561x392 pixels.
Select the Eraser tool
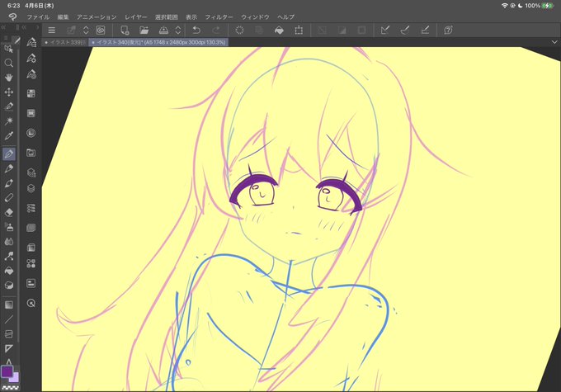[8, 212]
